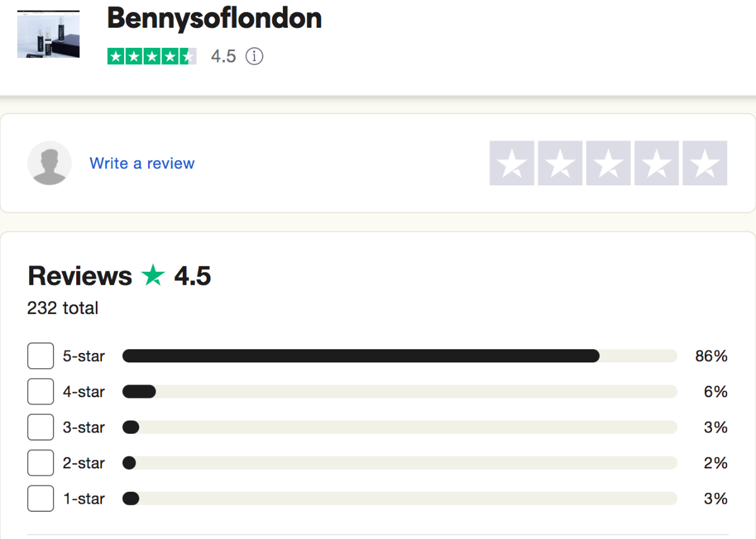
Task: Click the info icon beside 4.5 rating
Action: pyautogui.click(x=254, y=56)
